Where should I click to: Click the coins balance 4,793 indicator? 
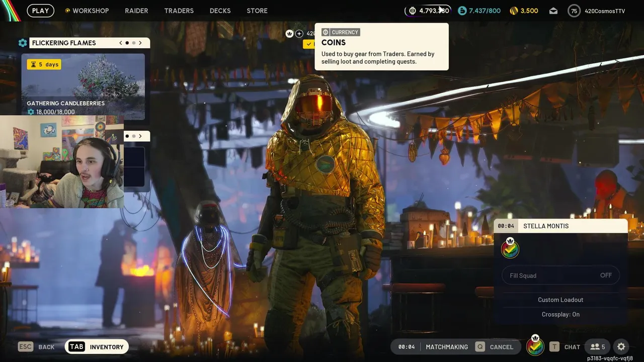point(428,11)
